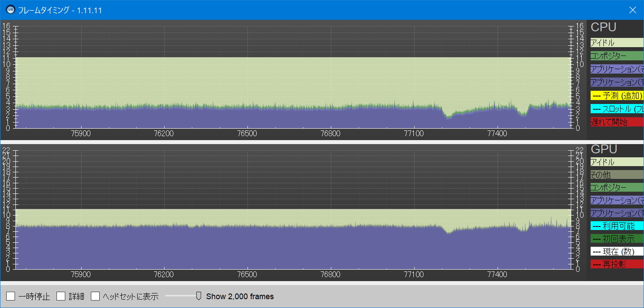644x308 pixels.
Task: Click the GPU その他 legend entry
Action: (617, 175)
